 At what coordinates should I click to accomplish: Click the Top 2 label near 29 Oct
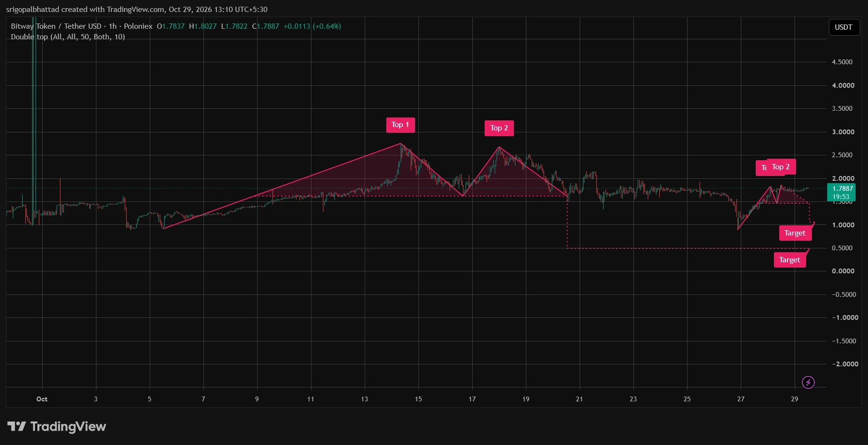pyautogui.click(x=781, y=167)
